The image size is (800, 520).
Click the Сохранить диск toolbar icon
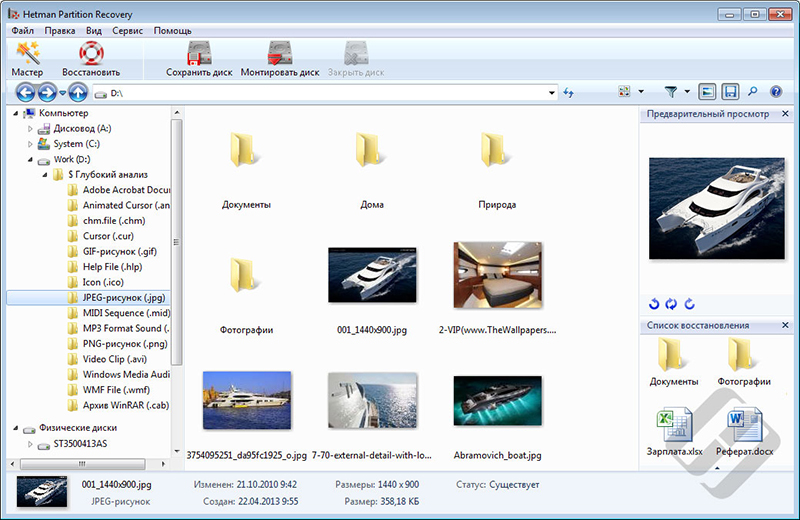[198, 60]
